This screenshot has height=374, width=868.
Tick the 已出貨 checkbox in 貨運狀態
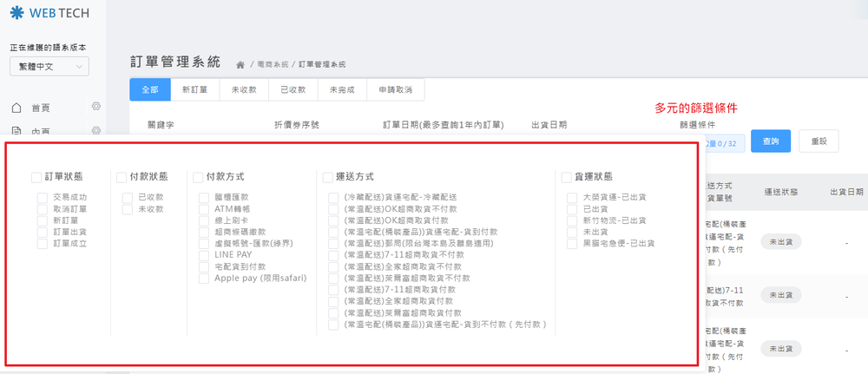(x=572, y=209)
